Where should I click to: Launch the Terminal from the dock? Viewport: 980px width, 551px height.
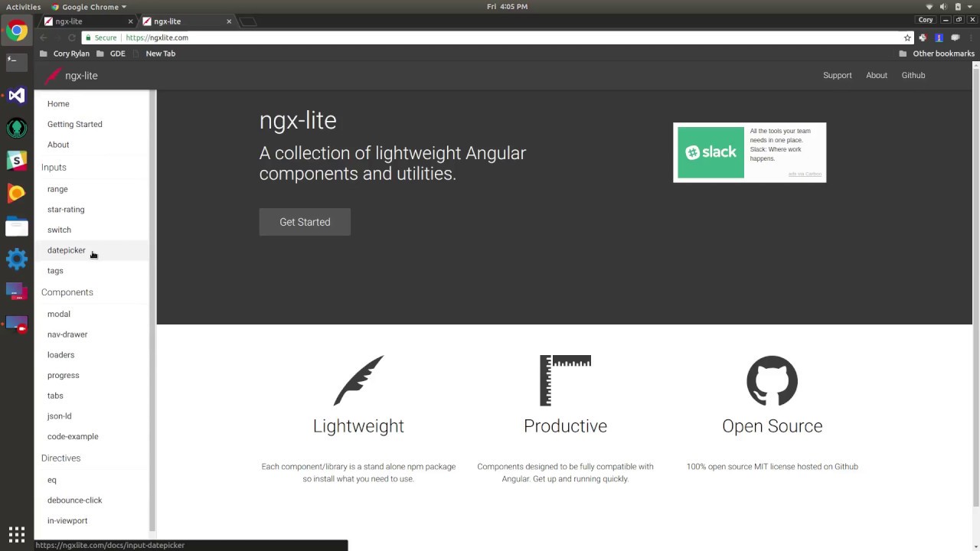[17, 62]
